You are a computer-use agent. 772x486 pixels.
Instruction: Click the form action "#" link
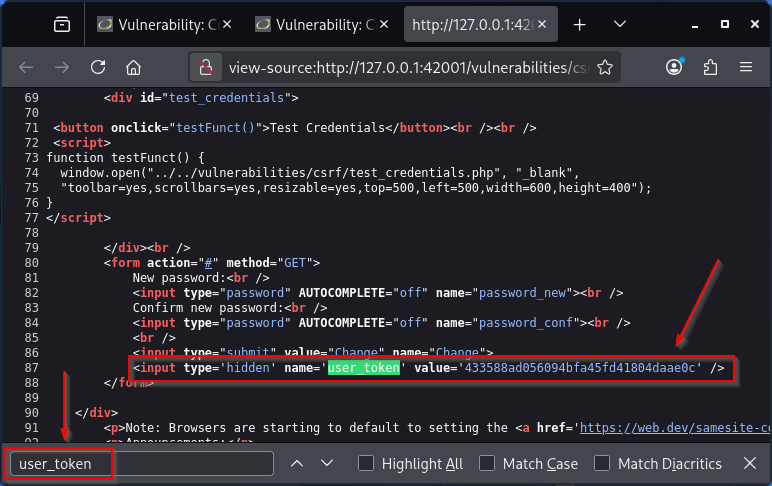coord(208,263)
